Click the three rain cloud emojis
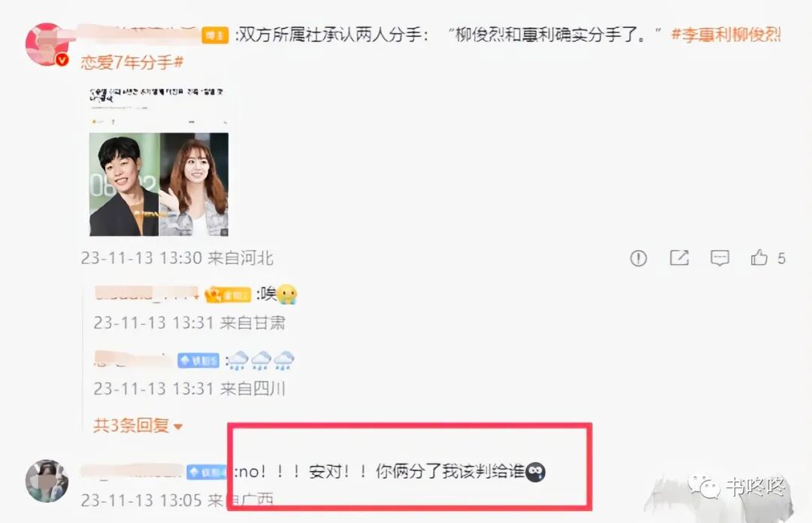This screenshot has height=523, width=812. [262, 360]
